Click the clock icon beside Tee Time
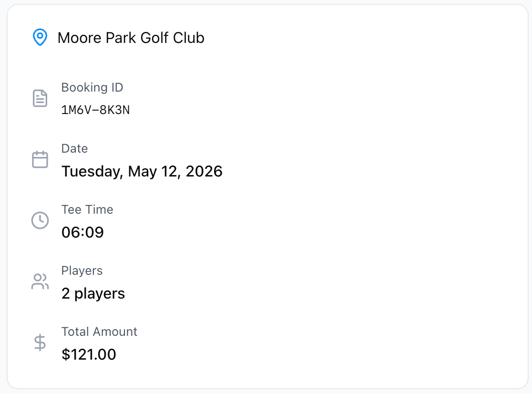The image size is (532, 394). (x=40, y=220)
